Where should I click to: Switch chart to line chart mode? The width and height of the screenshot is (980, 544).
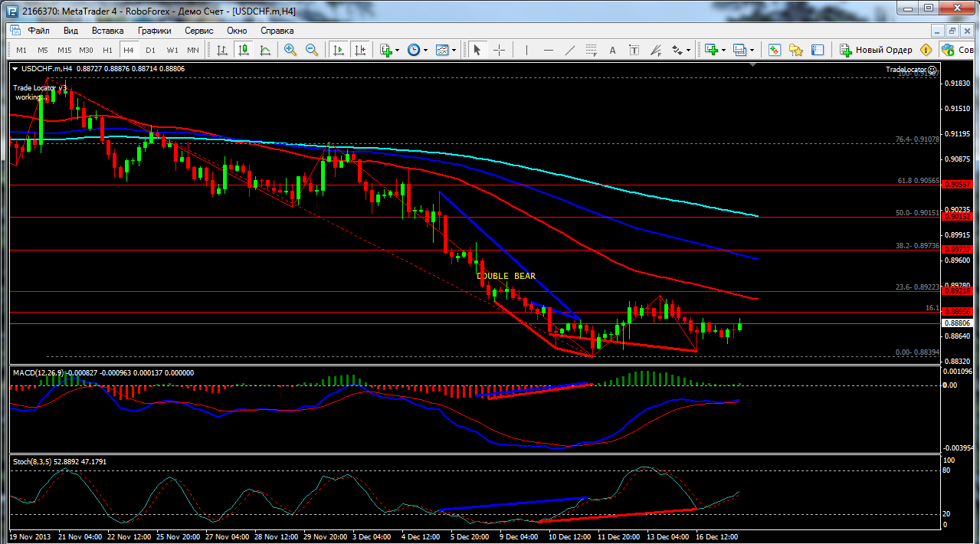tap(265, 50)
